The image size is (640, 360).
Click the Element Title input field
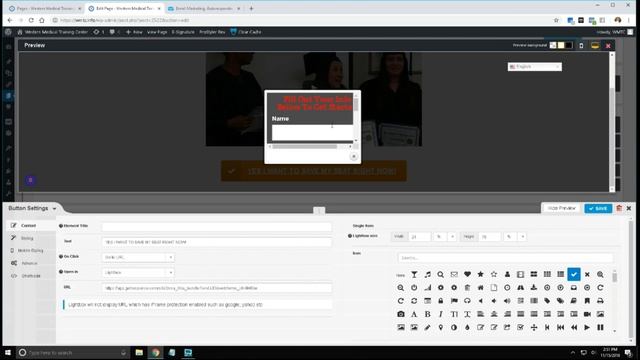click(x=216, y=227)
